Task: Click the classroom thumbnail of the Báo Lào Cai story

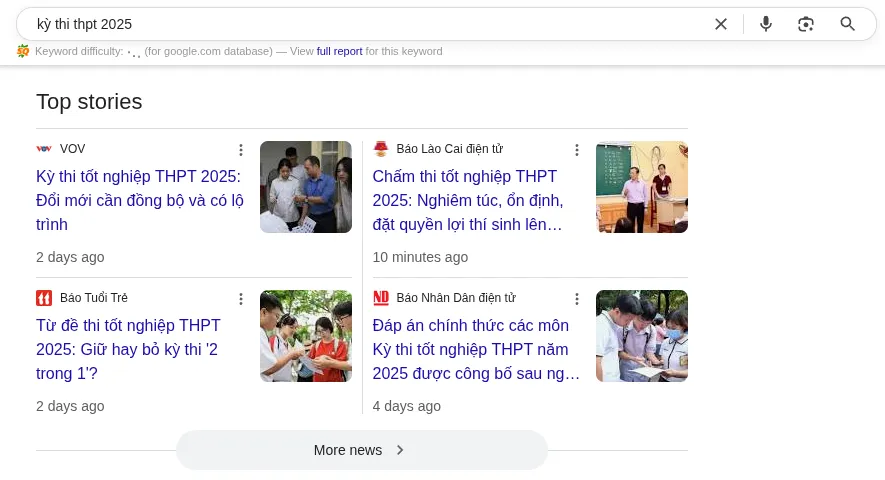Action: (642, 187)
